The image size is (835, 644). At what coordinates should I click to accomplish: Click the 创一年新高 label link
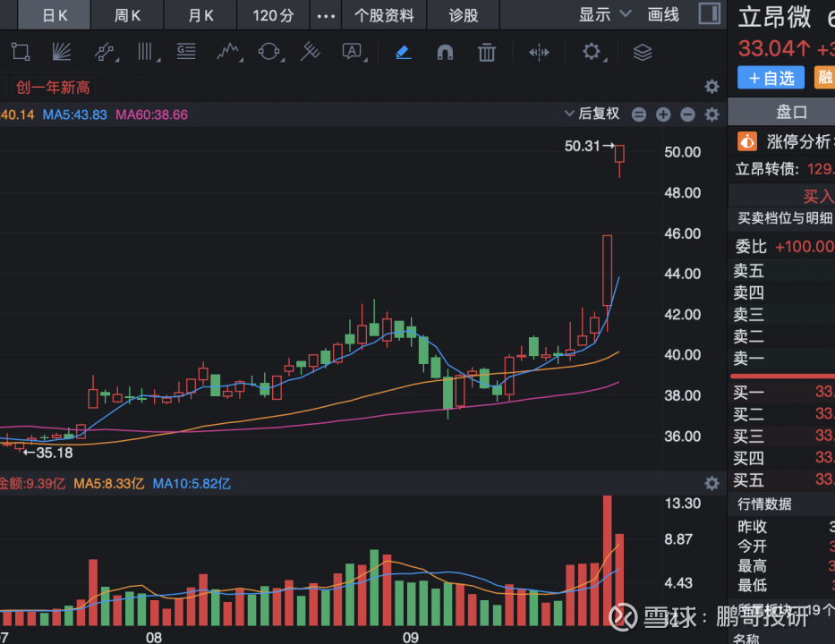(x=53, y=87)
